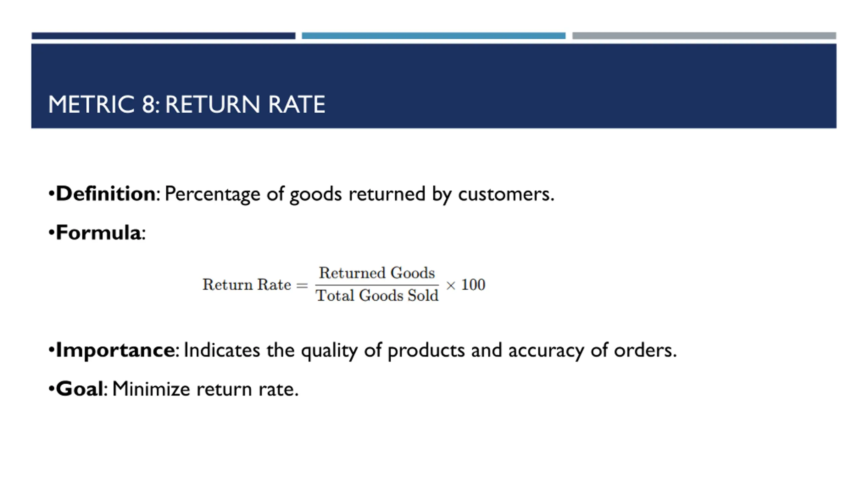
Task: Click the bold word "Importance"
Action: pyautogui.click(x=115, y=350)
